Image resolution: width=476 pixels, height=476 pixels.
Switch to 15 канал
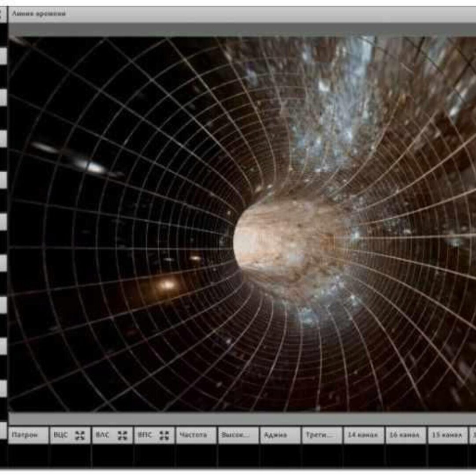click(447, 435)
